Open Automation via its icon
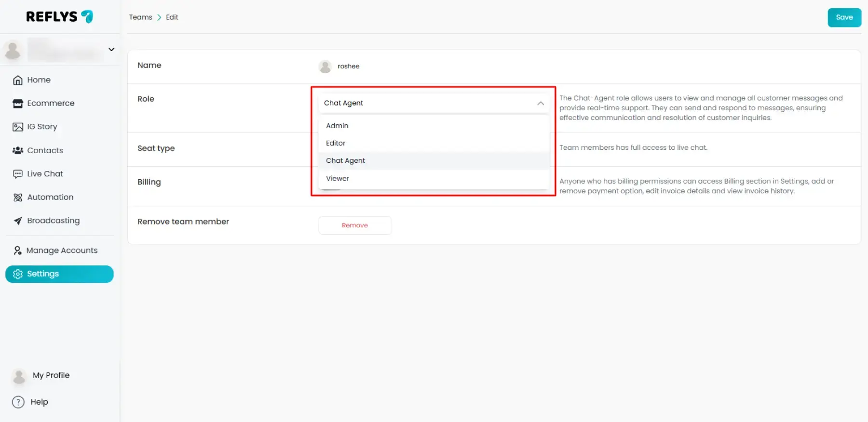This screenshot has width=868, height=422. click(x=18, y=198)
